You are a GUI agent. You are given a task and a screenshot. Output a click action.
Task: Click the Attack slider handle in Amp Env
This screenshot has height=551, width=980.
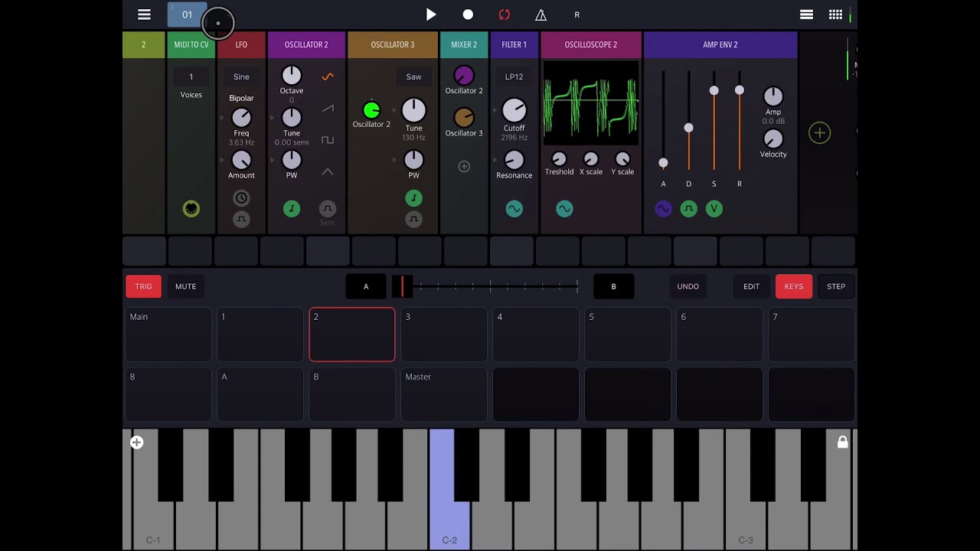click(x=663, y=163)
